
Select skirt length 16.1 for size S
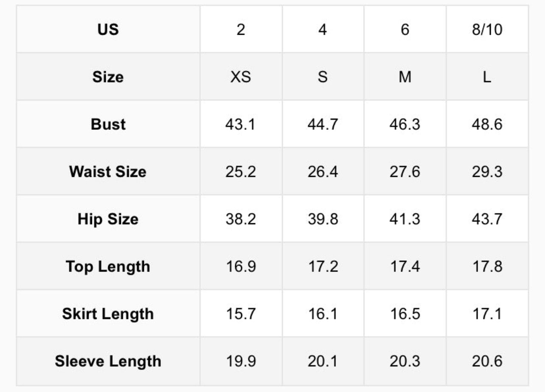323,314
